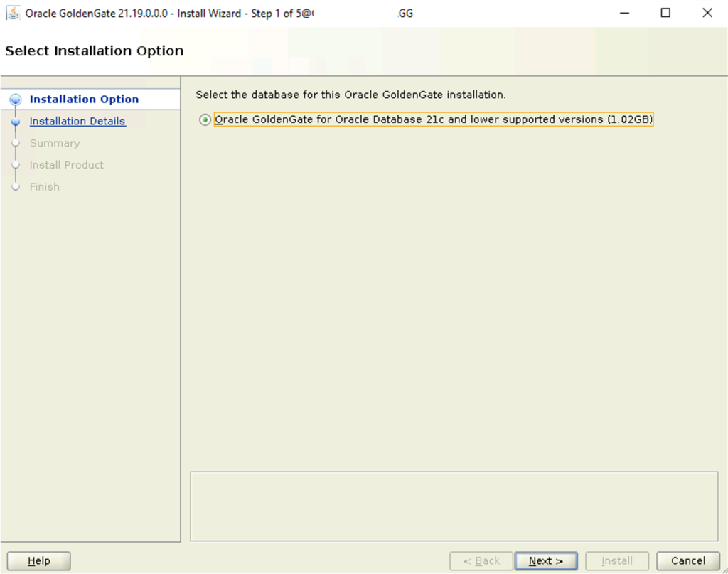Select Oracle Database 21c radio option
The width and height of the screenshot is (728, 574).
(205, 119)
